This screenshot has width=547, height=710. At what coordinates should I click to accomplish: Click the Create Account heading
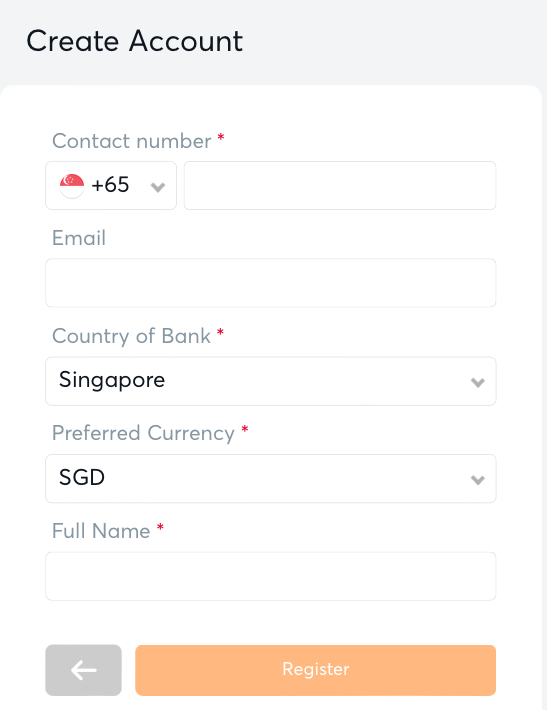coord(135,41)
